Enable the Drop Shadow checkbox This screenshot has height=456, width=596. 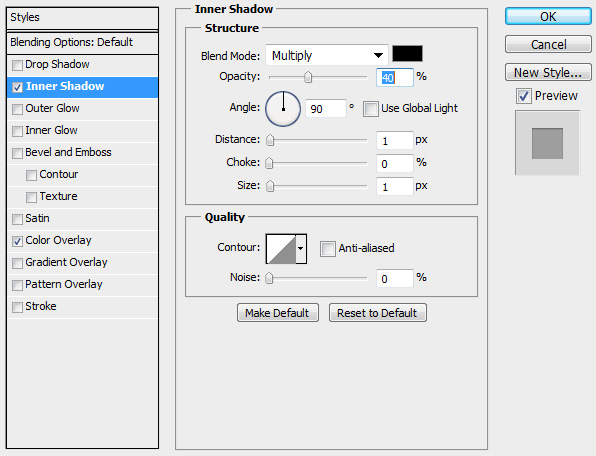tap(17, 65)
